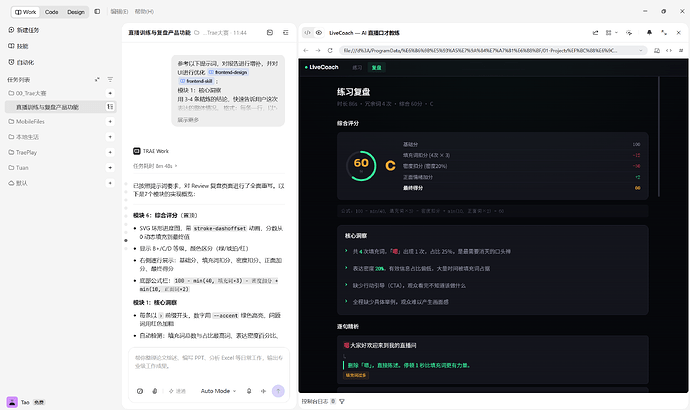The image size is (690, 410).
Task: Add a task under 00_Trae大赛
Action: click(x=110, y=93)
